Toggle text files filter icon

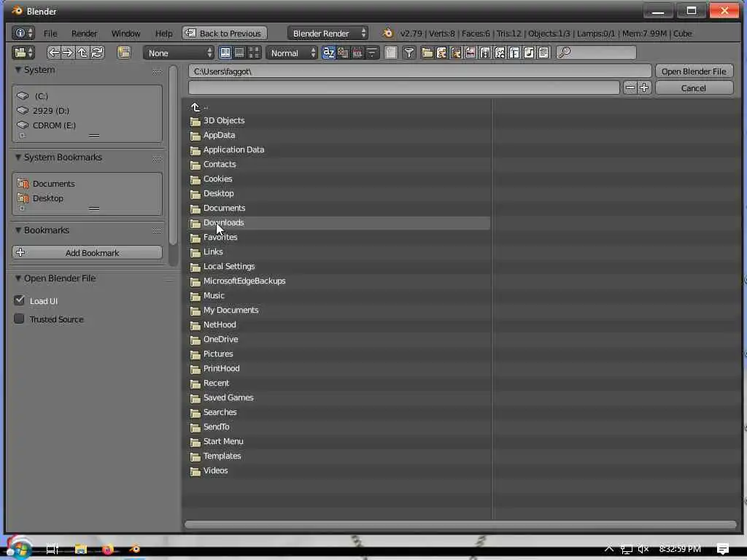click(x=543, y=52)
